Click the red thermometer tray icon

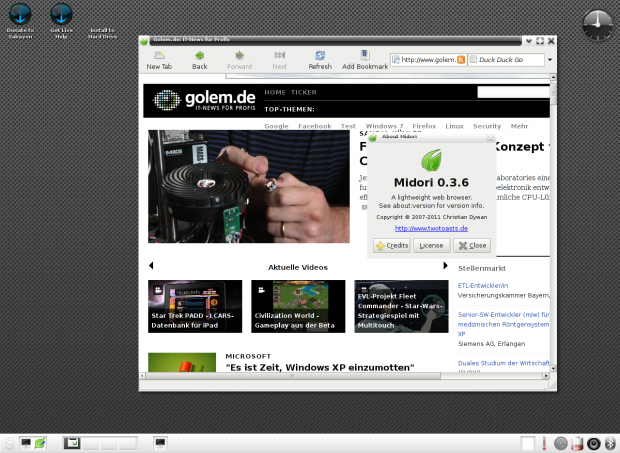click(544, 444)
